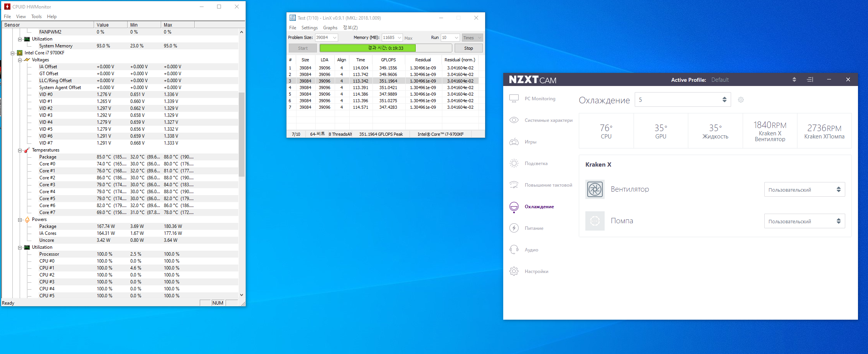Open Питание power section in CAM

pyautogui.click(x=534, y=228)
